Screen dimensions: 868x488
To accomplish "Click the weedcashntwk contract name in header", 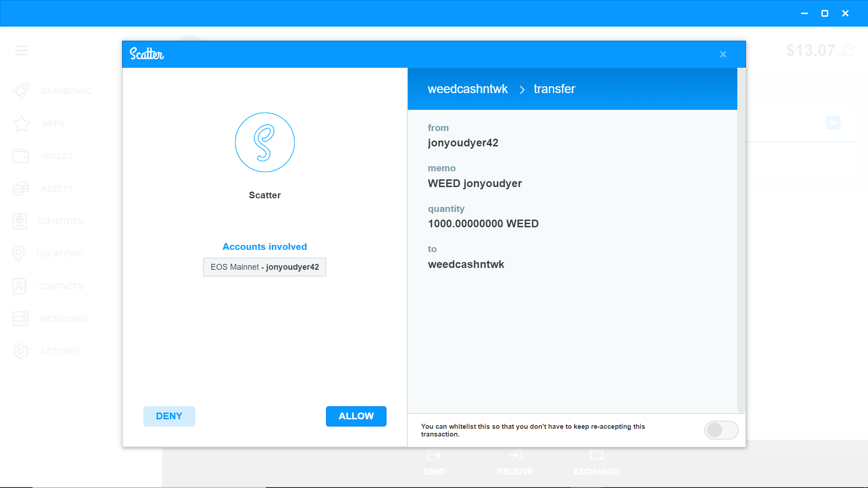I will pos(468,89).
